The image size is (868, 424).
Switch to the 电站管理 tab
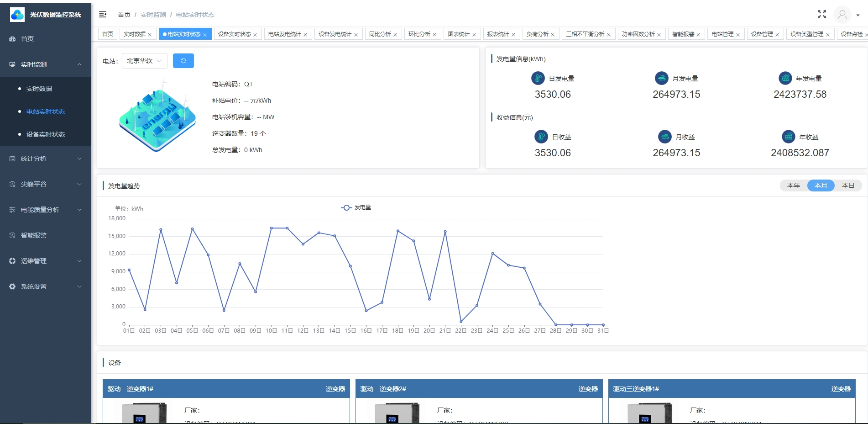[x=726, y=34]
